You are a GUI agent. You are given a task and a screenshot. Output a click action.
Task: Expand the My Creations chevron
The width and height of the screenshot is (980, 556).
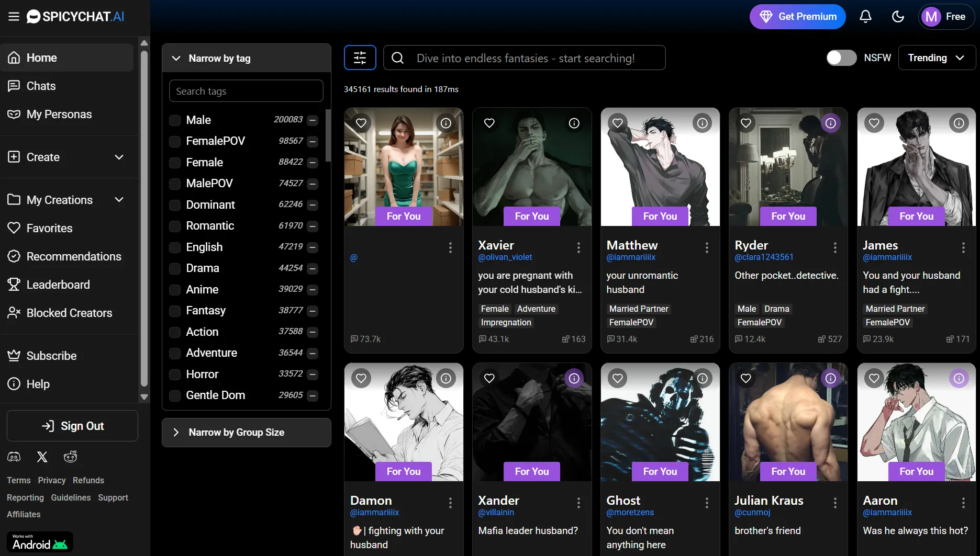119,200
